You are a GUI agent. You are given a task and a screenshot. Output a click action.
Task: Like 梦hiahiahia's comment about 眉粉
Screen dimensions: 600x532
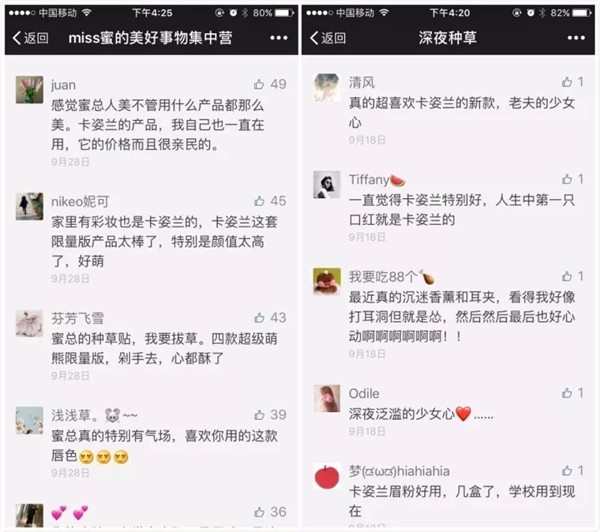point(567,471)
